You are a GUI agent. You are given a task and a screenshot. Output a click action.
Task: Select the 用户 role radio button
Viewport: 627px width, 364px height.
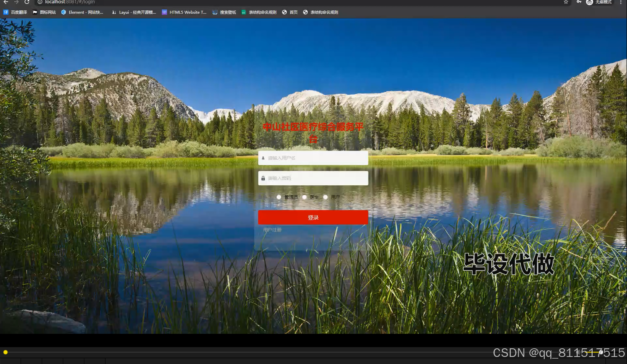(325, 197)
